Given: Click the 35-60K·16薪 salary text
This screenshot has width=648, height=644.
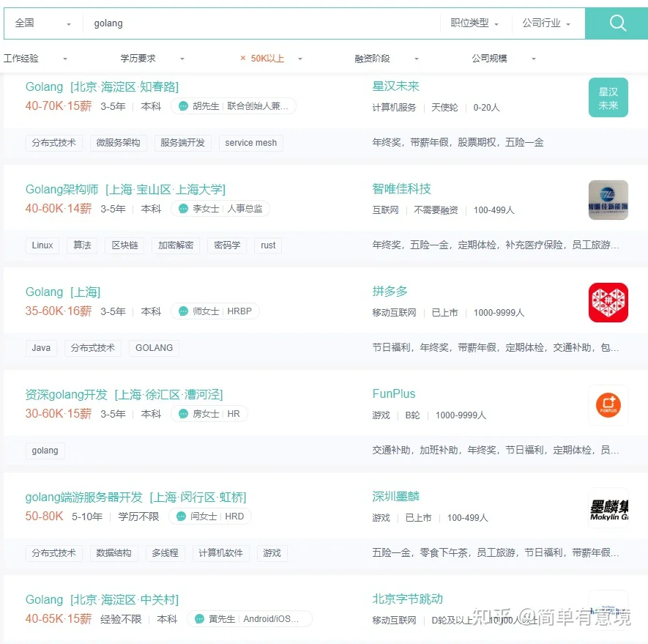Looking at the screenshot, I should click(x=59, y=311).
